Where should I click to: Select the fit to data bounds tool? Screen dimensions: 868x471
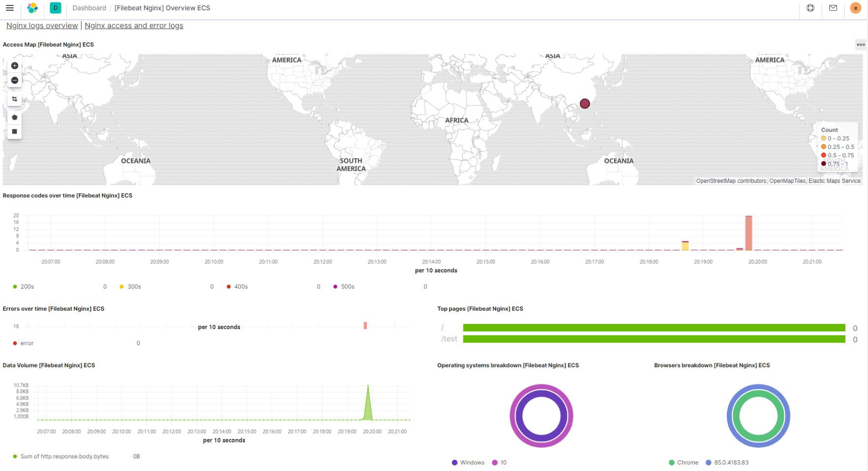(15, 99)
